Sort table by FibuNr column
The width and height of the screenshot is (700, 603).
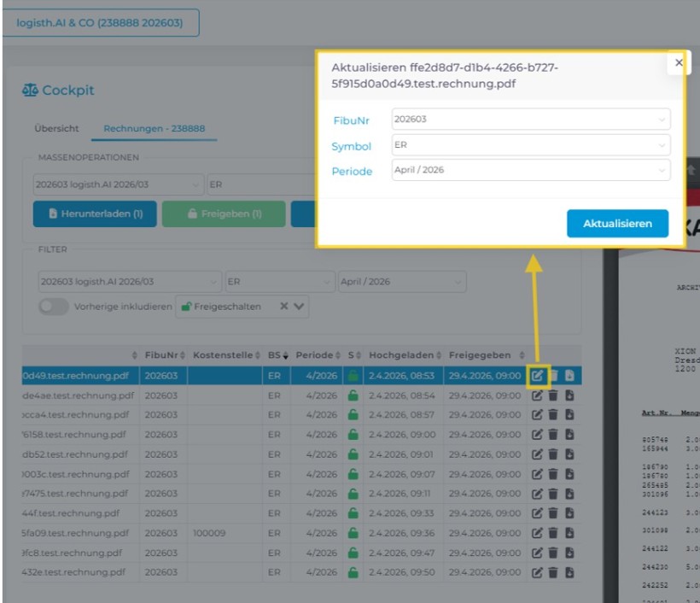(x=164, y=355)
